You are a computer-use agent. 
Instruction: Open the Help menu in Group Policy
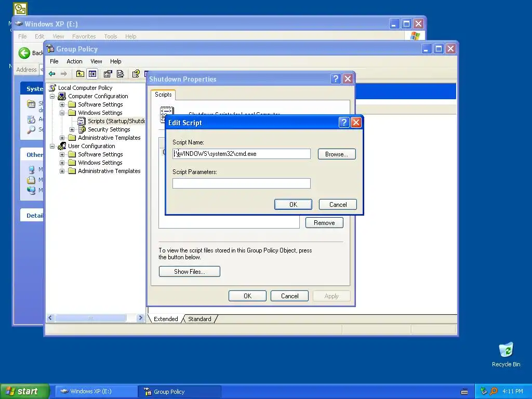(116, 61)
